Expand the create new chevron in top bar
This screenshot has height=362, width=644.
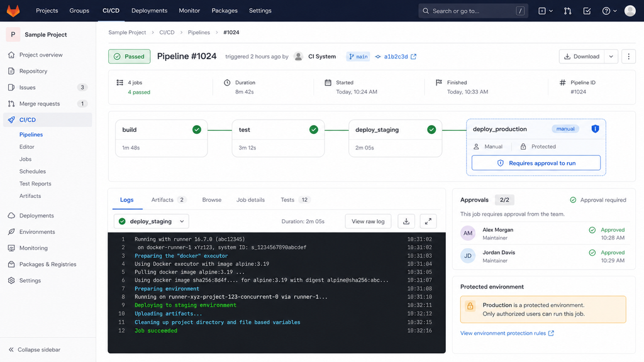[551, 11]
